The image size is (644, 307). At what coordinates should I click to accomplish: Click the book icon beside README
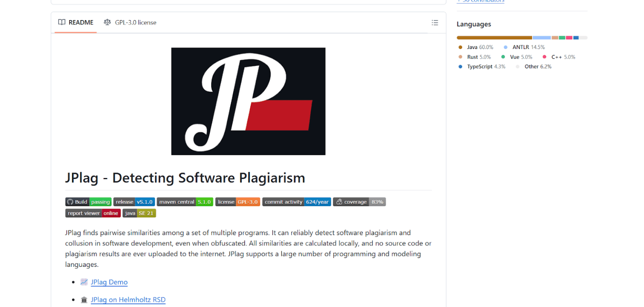coord(62,22)
